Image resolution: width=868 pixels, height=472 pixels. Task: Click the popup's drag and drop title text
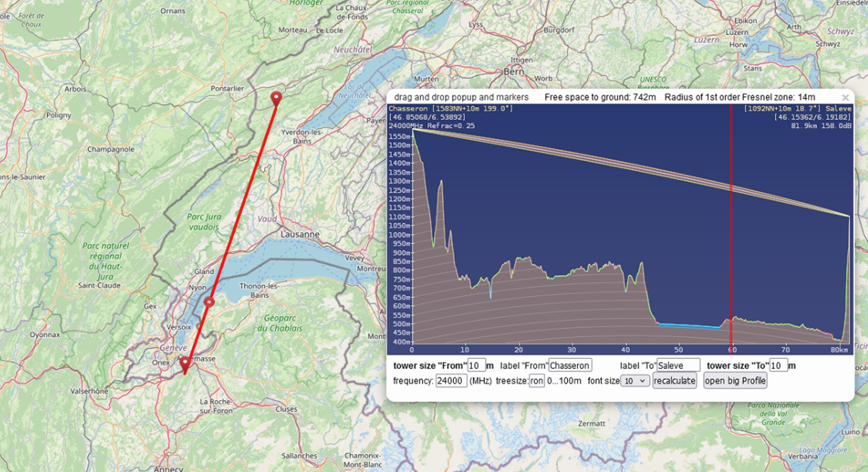pyautogui.click(x=461, y=97)
